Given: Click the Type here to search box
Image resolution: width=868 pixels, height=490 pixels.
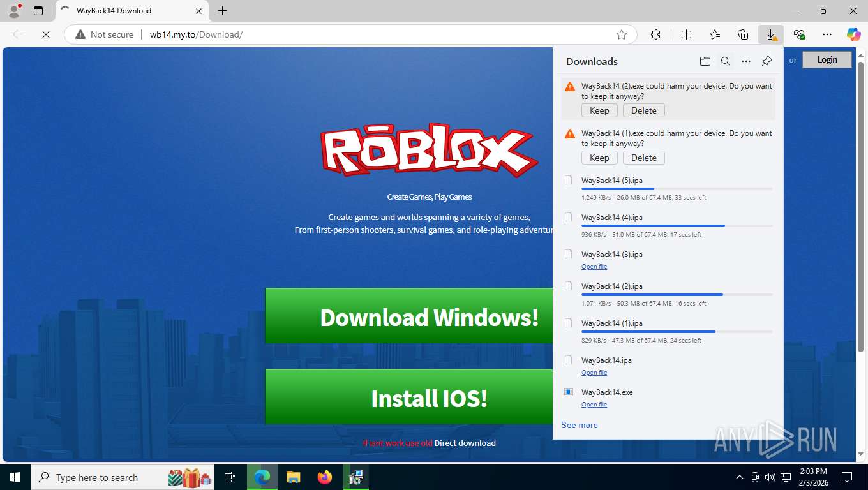Looking at the screenshot, I should pyautogui.click(x=123, y=477).
